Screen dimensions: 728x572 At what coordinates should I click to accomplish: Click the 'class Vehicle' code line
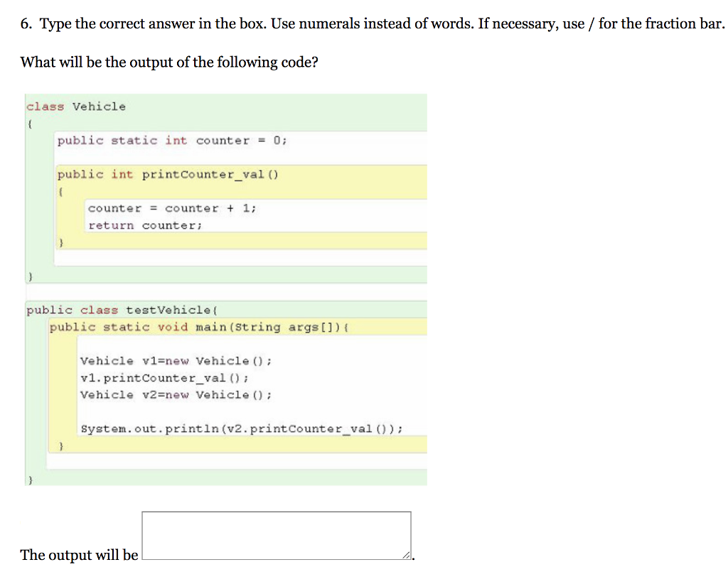[x=76, y=107]
